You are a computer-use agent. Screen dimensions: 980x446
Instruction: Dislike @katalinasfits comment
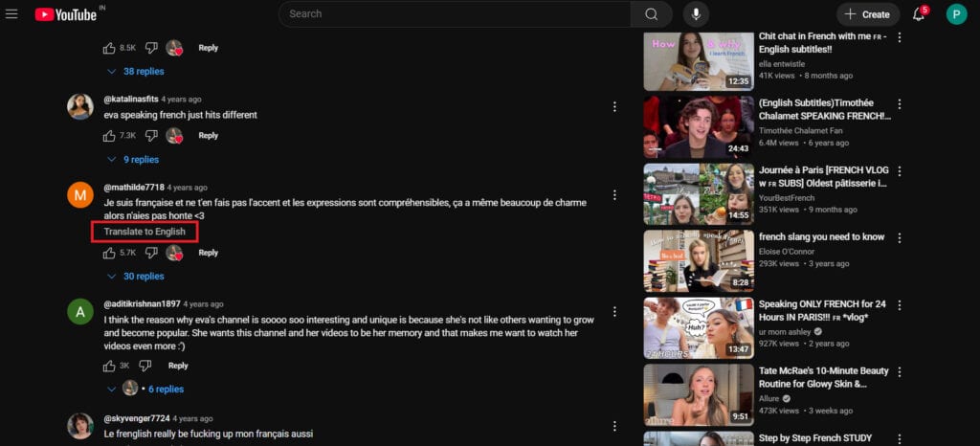point(151,136)
